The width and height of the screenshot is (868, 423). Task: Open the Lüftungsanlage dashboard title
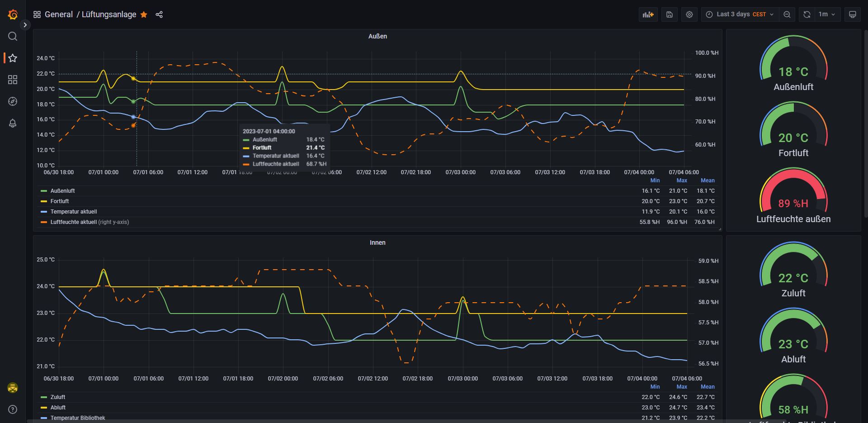(109, 14)
